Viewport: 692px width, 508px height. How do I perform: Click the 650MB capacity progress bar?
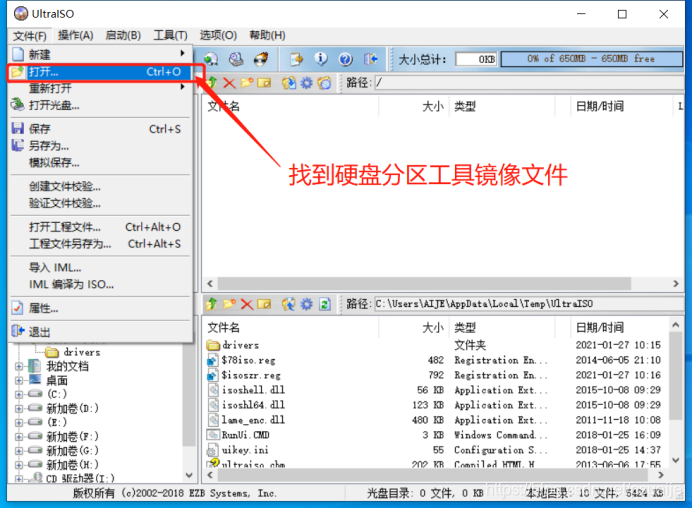coord(591,59)
